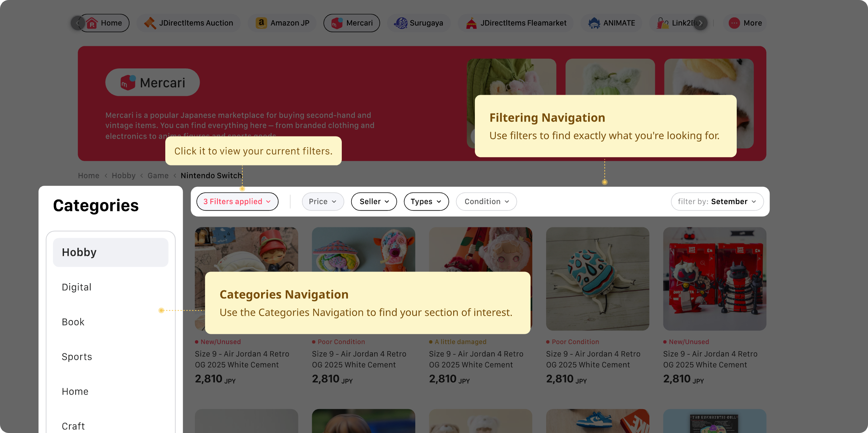868x433 pixels.
Task: Select the Mercari tab in store bar
Action: [352, 23]
